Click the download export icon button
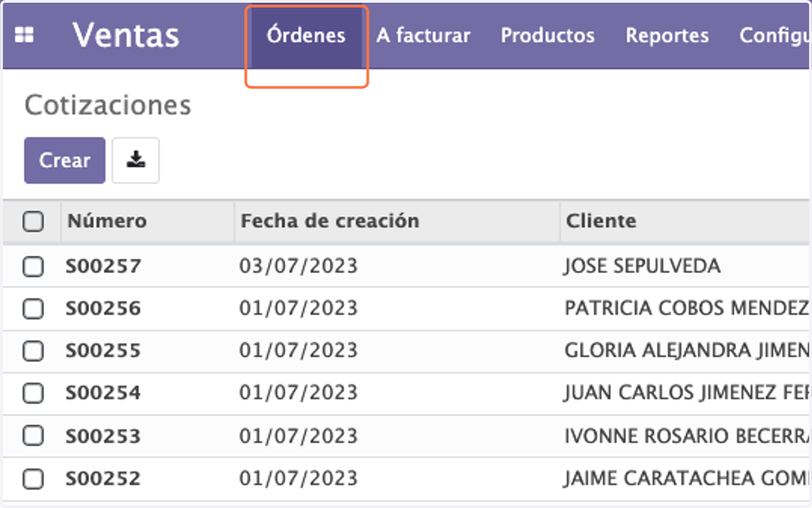Viewport: 812px width, 508px height. [x=135, y=160]
